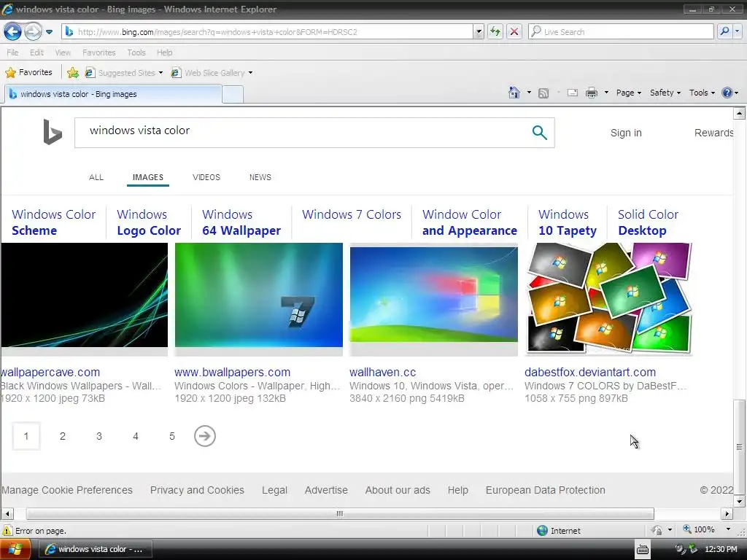747x560 pixels.
Task: Open the File menu
Action: click(12, 52)
